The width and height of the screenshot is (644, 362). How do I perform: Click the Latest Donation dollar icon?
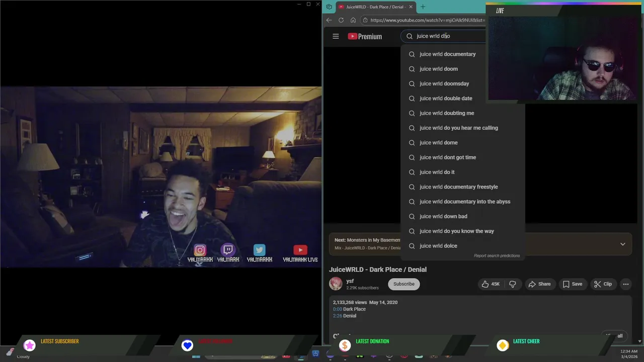click(345, 345)
